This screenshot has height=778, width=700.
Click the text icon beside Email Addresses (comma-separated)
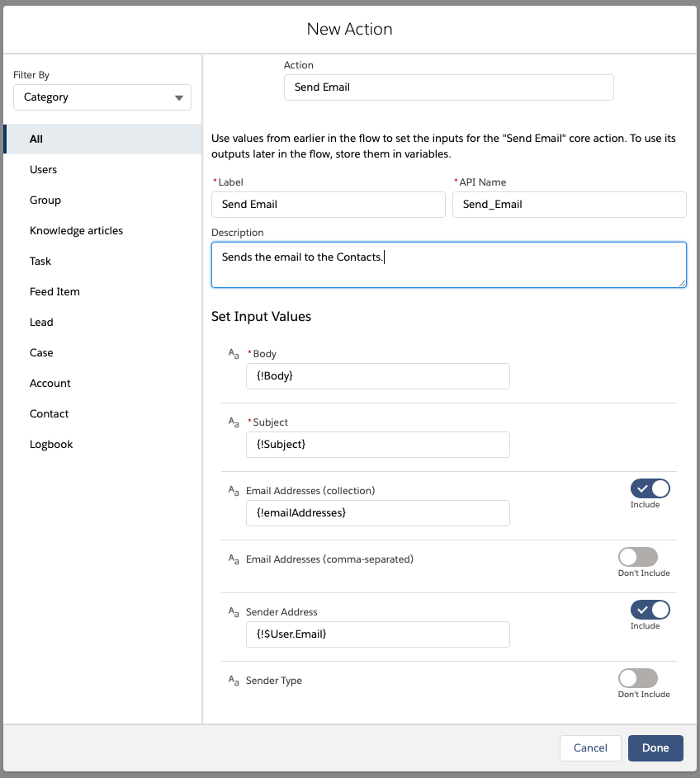tap(234, 559)
